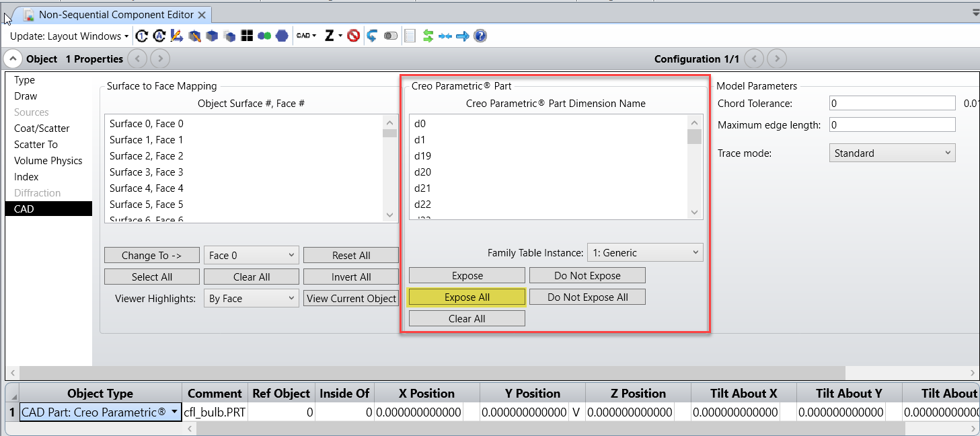Open Viewer Highlights By Face dropdown
The width and height of the screenshot is (980, 436).
252,299
